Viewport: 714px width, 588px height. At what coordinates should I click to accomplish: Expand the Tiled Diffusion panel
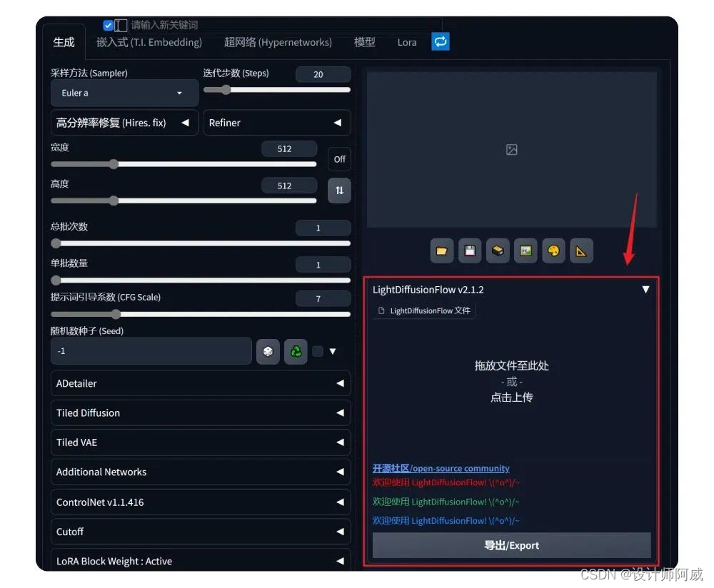pyautogui.click(x=201, y=412)
